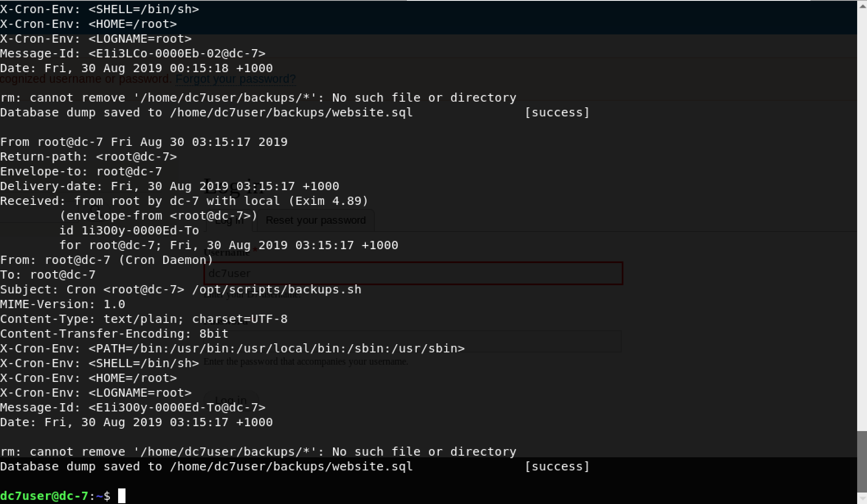Click the 'MIME-Version: 1.0' line
The width and height of the screenshot is (867, 504).
(x=63, y=304)
